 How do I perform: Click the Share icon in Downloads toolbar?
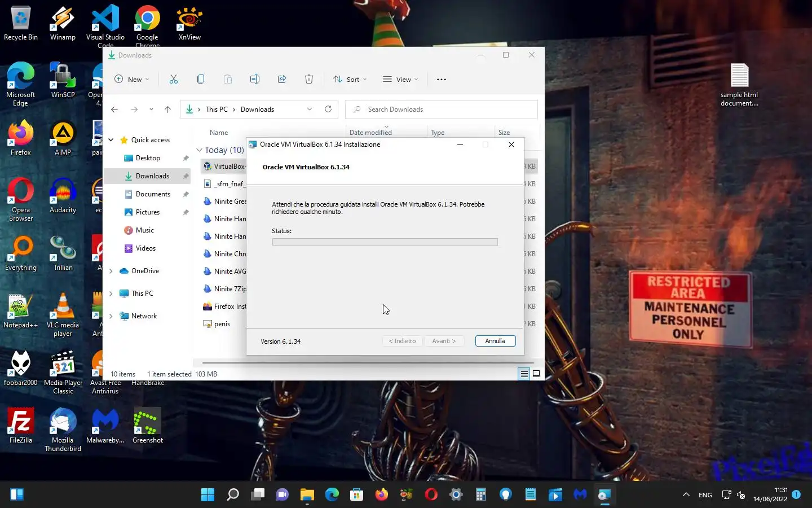coord(281,79)
